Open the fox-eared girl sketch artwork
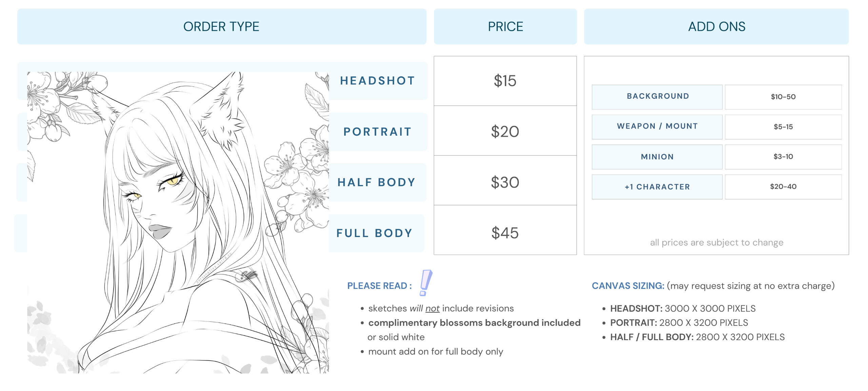This screenshot has height=391, width=868. click(x=178, y=222)
